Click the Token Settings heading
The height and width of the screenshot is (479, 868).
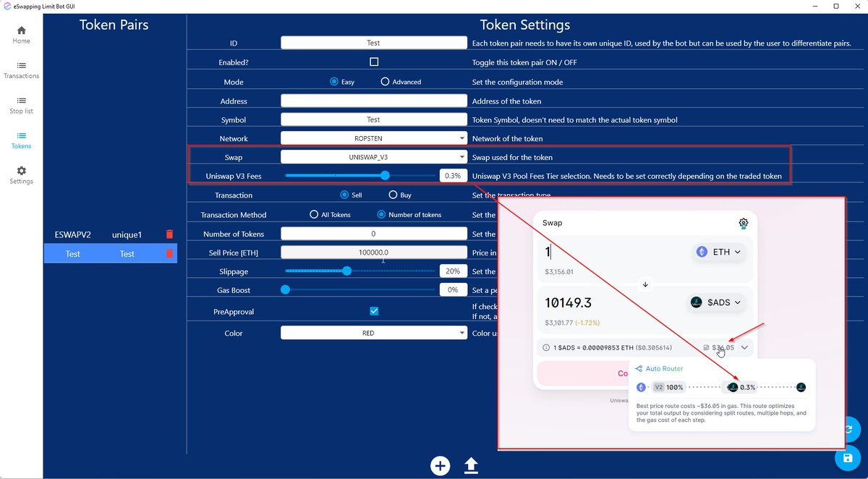click(x=525, y=25)
